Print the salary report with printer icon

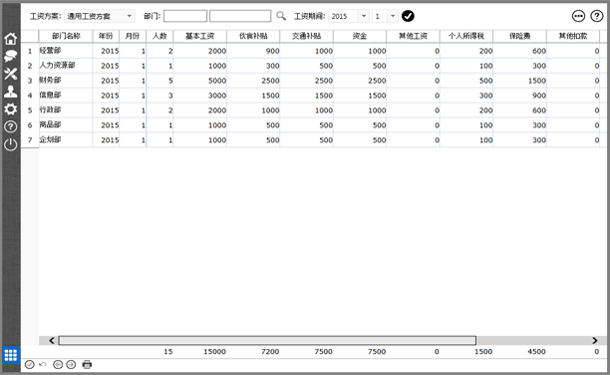click(87, 364)
